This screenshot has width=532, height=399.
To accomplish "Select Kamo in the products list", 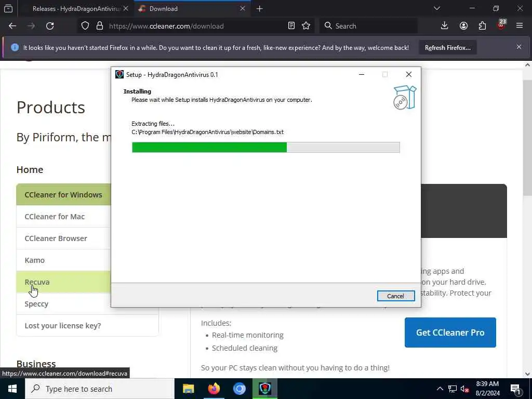I will (63, 260).
